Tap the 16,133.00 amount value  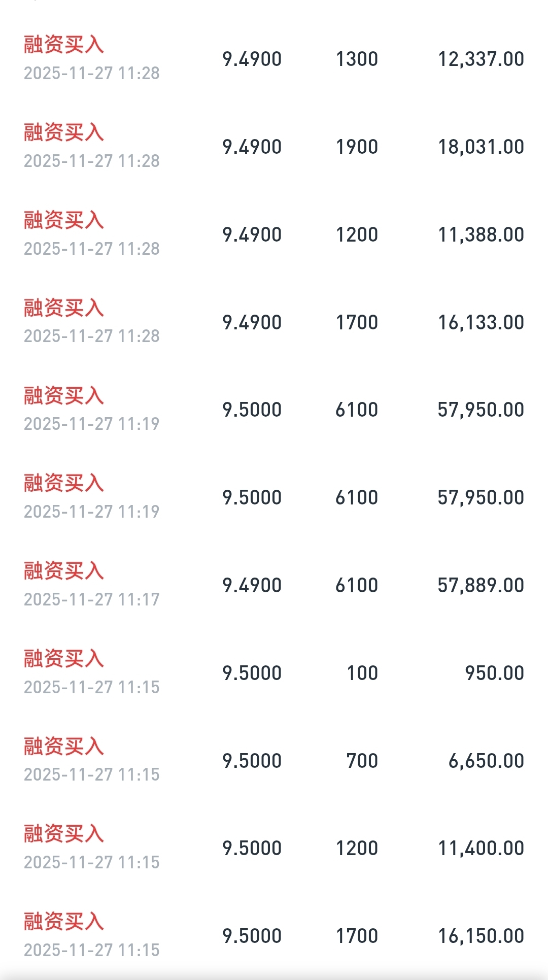(x=481, y=323)
